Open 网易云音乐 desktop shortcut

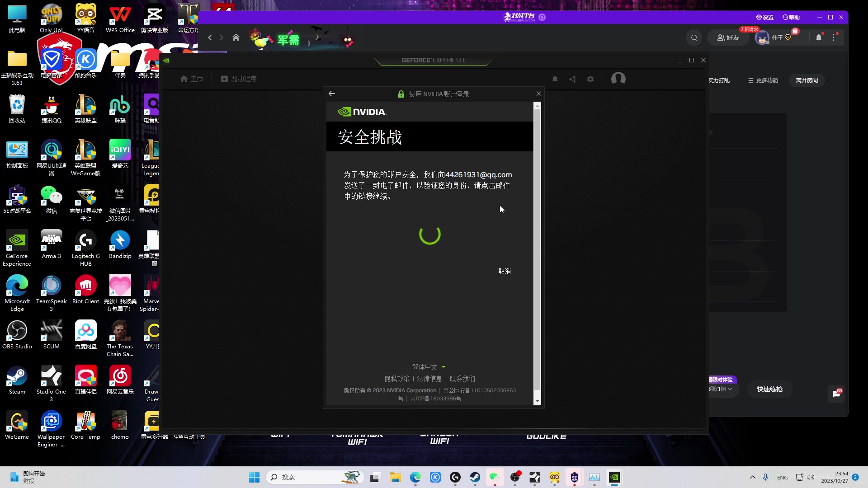click(x=120, y=380)
